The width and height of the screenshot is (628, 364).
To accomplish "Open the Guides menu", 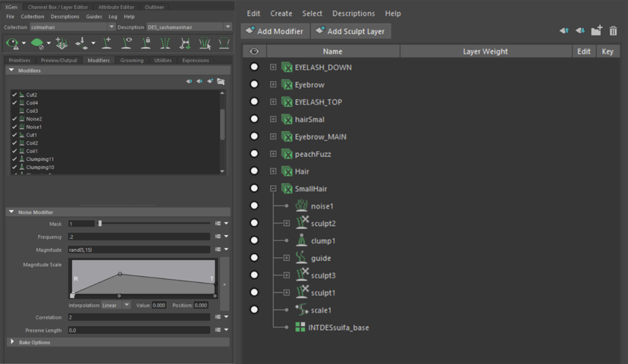I will point(94,16).
